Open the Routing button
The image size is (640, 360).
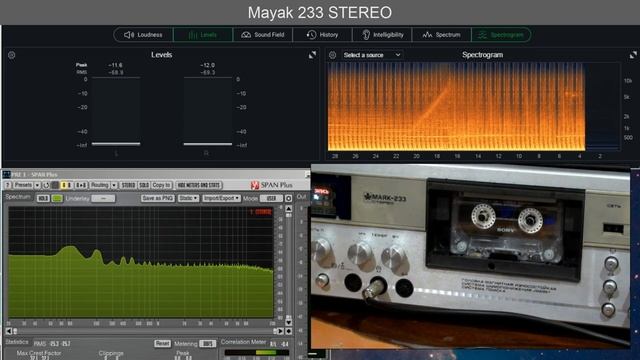tap(100, 185)
